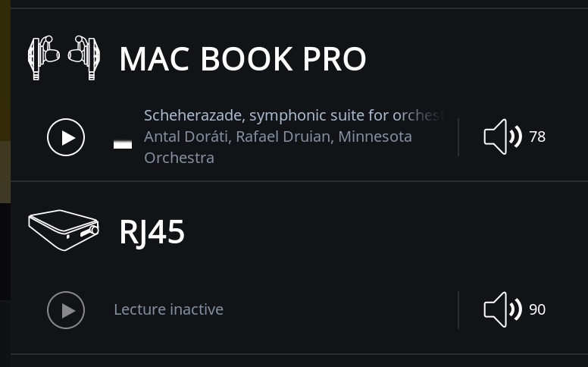Click the small album thumbnail beside Scheherazade
This screenshot has width=588, height=367.
click(123, 144)
